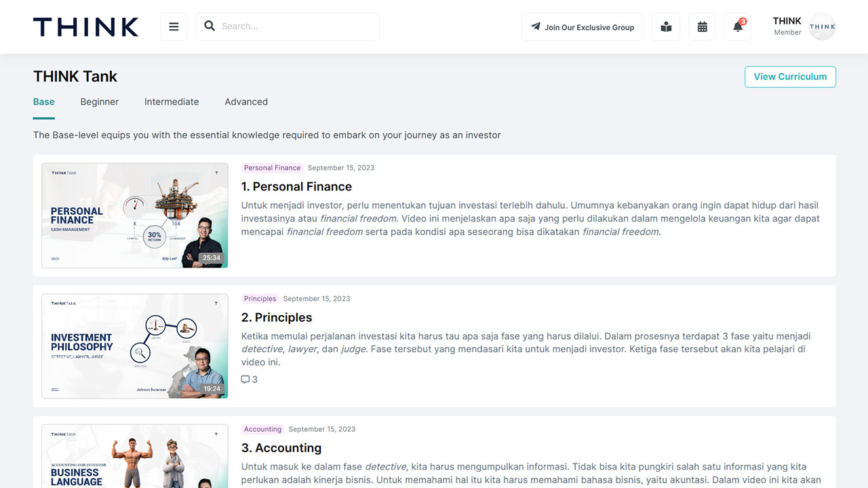Click the THINK logo

tap(85, 27)
